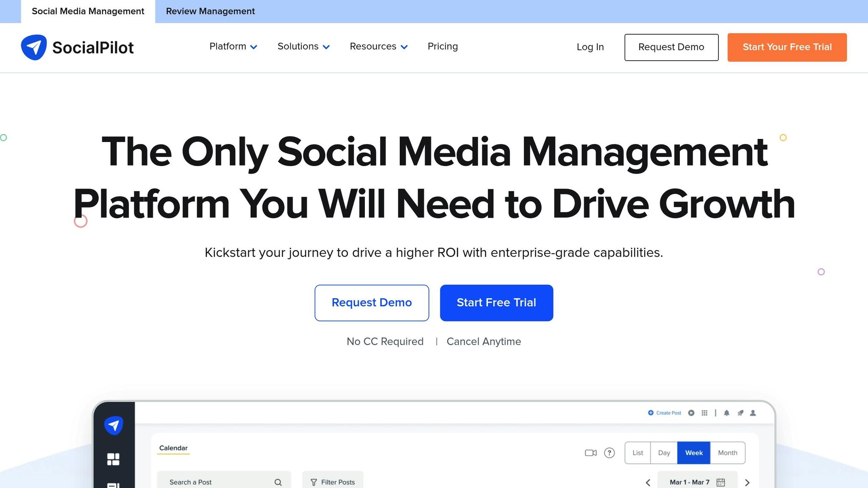Switch calendar view to Day

click(664, 453)
